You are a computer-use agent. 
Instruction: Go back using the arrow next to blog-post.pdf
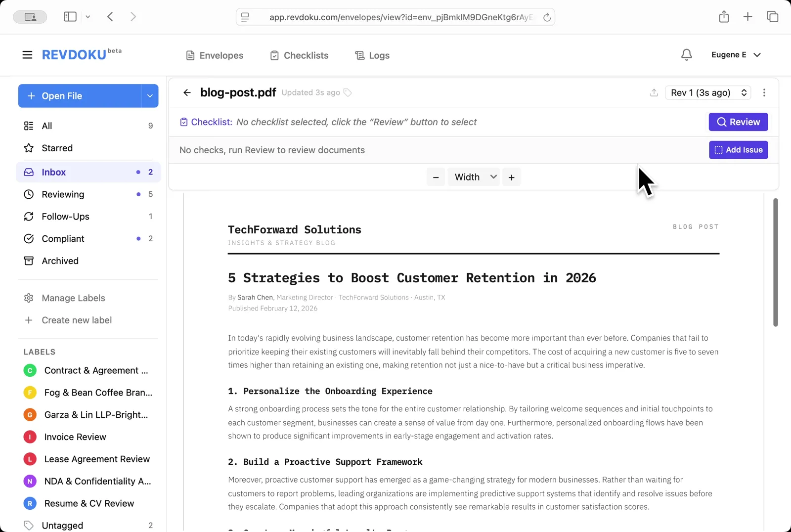point(187,92)
